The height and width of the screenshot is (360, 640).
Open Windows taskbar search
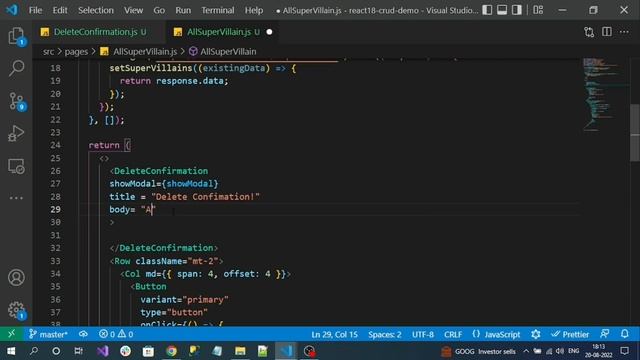coord(33,351)
